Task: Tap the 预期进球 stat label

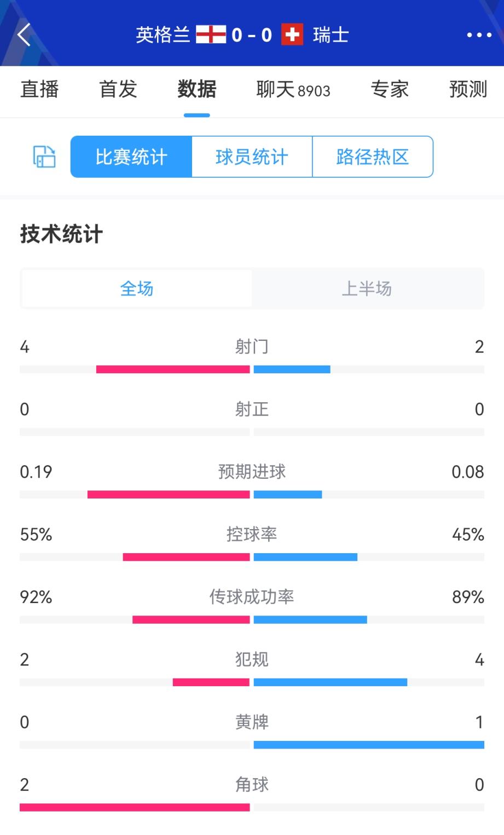Action: pos(252,472)
